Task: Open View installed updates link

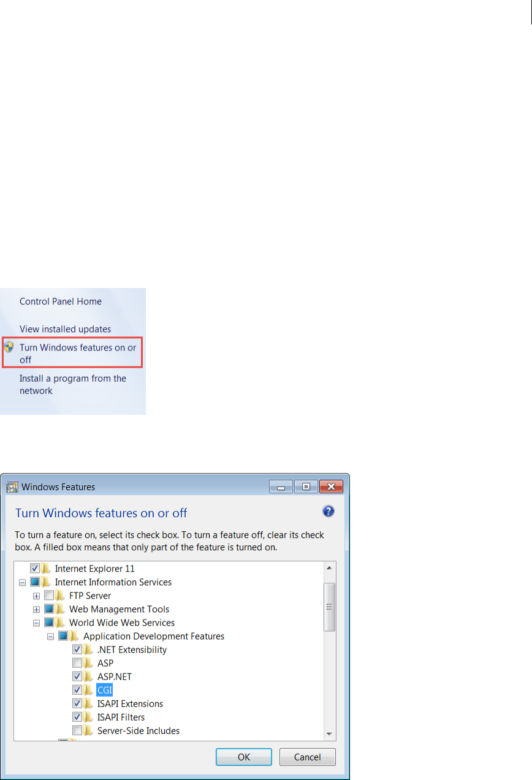Action: pos(65,329)
